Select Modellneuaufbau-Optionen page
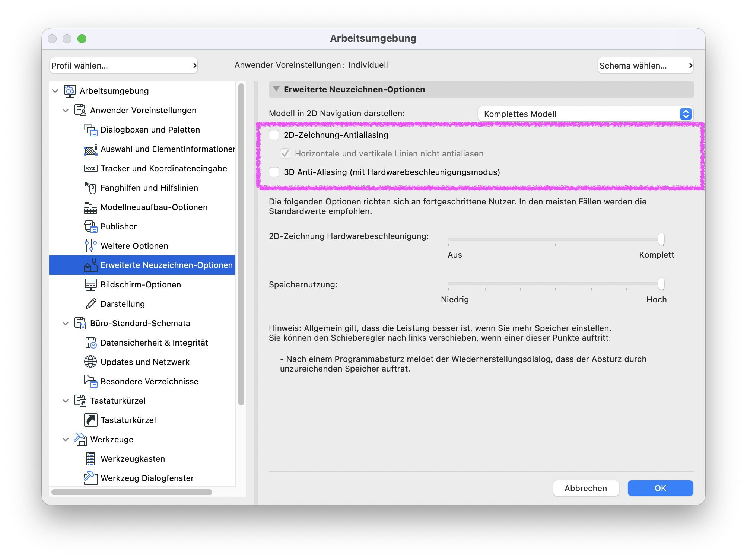The height and width of the screenshot is (560, 747). pos(142,207)
